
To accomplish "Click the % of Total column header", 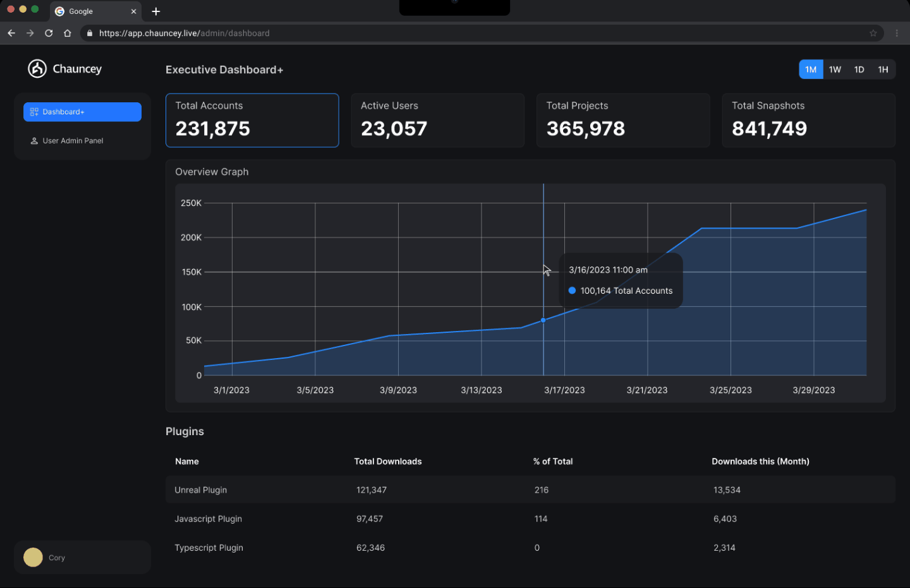I will [x=553, y=462].
